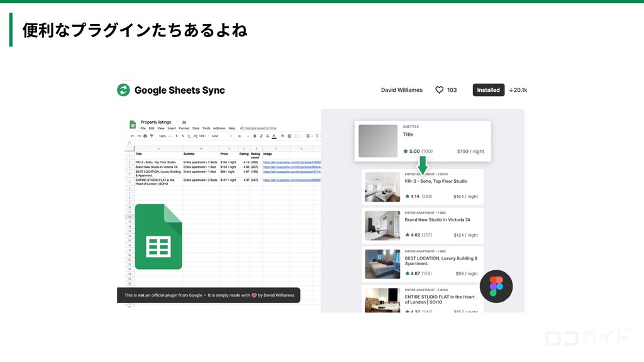Open the Format menu in Sheets
The width and height of the screenshot is (644, 362).
tap(184, 128)
